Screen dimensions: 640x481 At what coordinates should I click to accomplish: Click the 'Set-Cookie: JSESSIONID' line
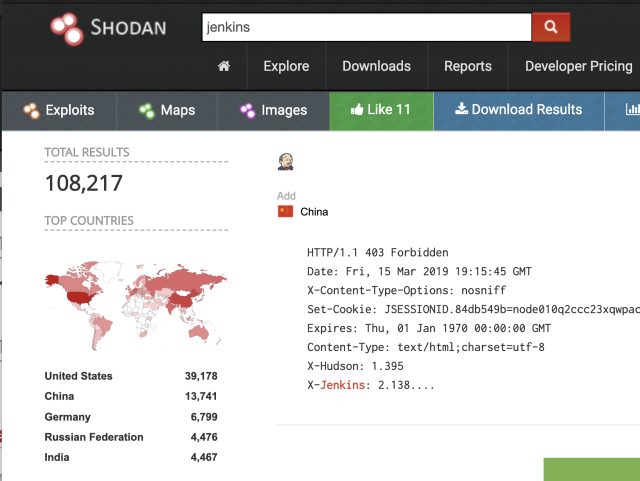[473, 309]
